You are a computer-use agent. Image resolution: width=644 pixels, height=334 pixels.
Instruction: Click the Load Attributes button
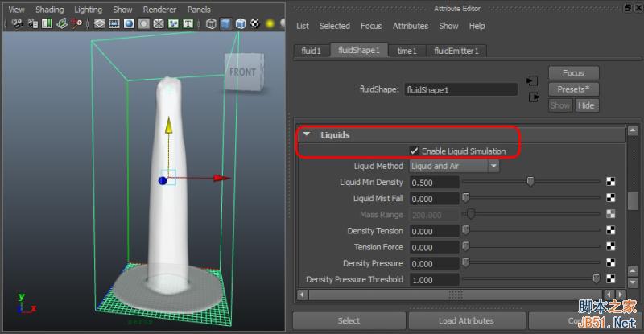click(x=467, y=320)
